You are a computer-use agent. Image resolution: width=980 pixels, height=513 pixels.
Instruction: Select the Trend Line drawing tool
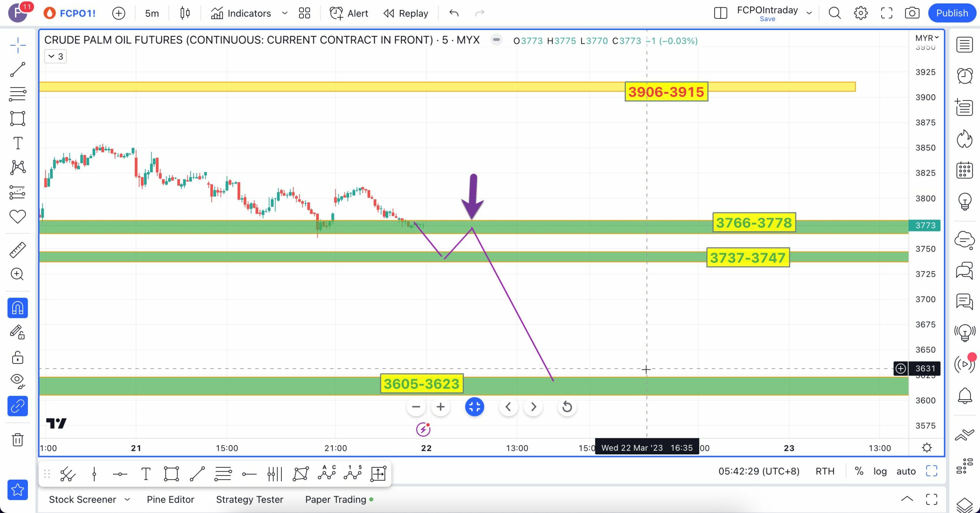[x=18, y=70]
